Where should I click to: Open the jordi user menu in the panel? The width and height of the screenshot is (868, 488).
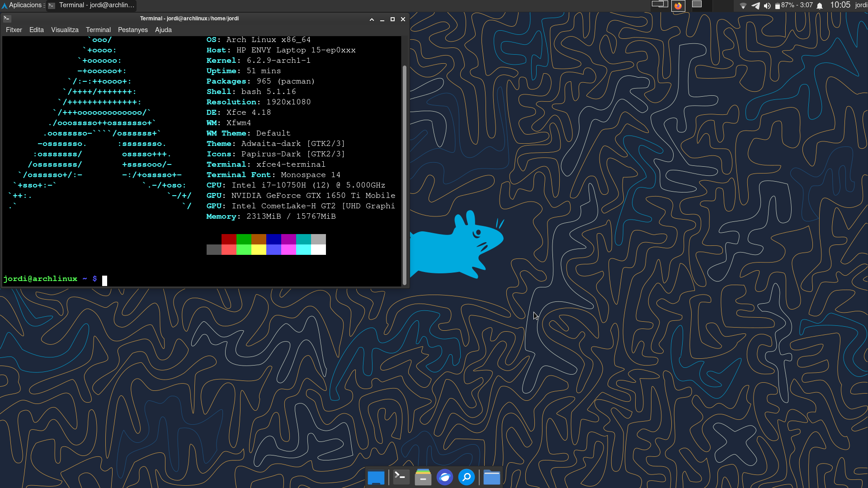click(861, 5)
